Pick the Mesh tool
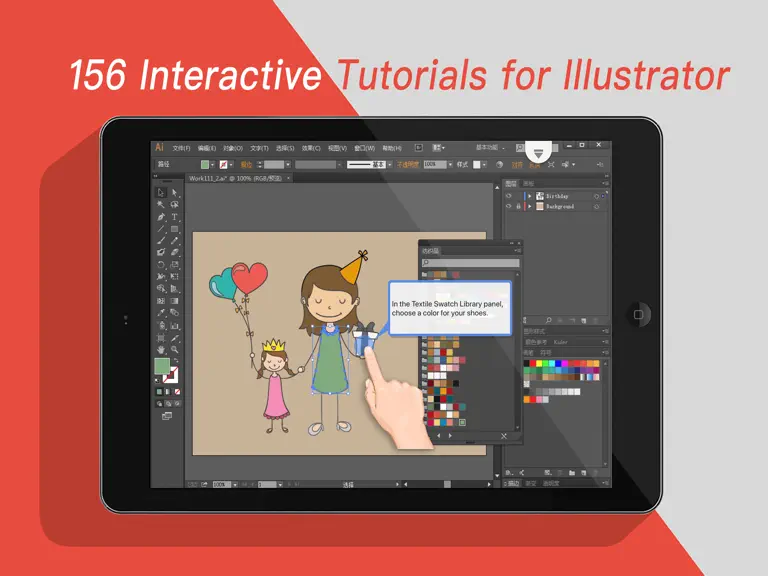This screenshot has width=768, height=576. point(161,301)
